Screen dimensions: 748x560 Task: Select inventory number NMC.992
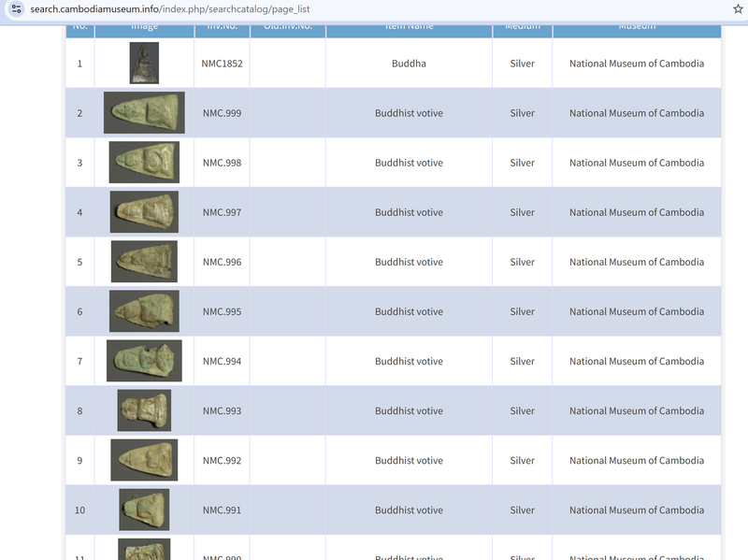222,460
